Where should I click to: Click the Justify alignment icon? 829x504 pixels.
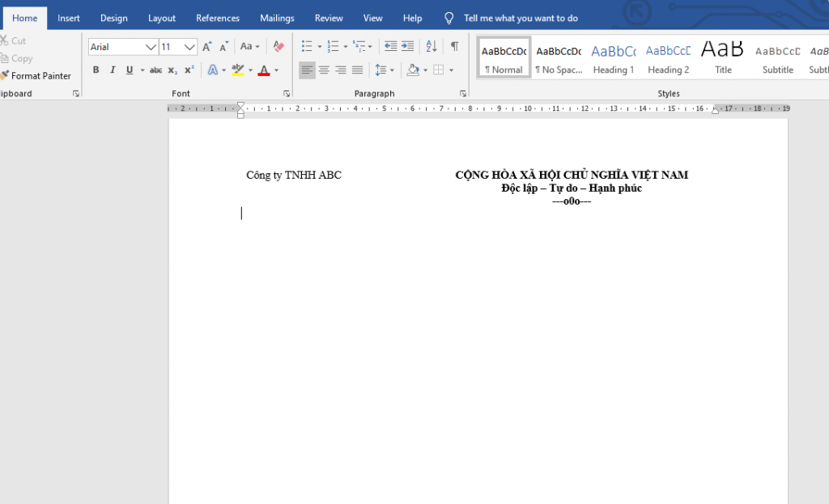[357, 70]
